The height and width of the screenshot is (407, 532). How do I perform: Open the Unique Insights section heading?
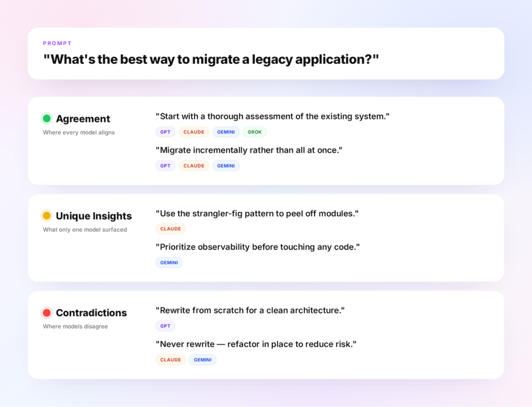point(94,216)
